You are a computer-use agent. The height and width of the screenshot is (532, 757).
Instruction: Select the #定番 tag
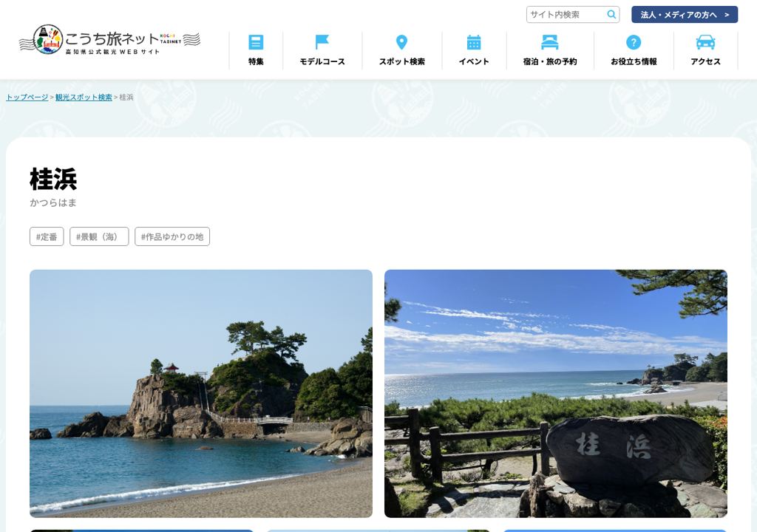[x=47, y=236]
